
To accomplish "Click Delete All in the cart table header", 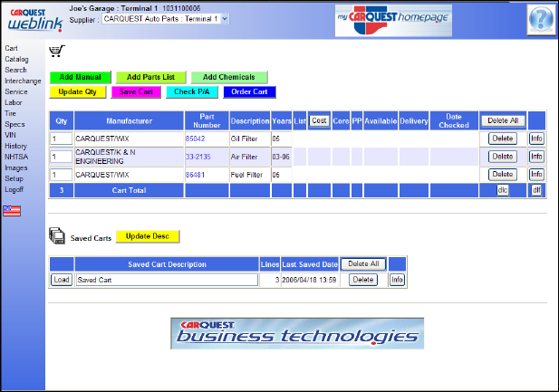I will [503, 120].
